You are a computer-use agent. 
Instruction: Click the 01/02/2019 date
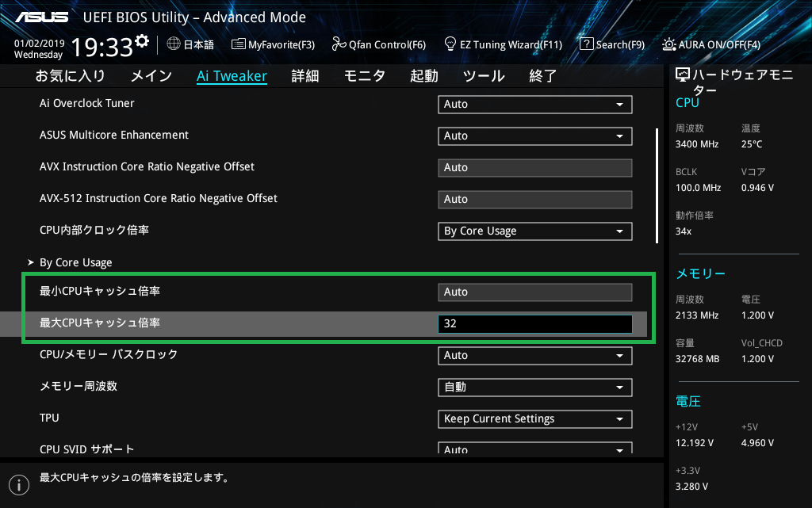click(x=40, y=44)
